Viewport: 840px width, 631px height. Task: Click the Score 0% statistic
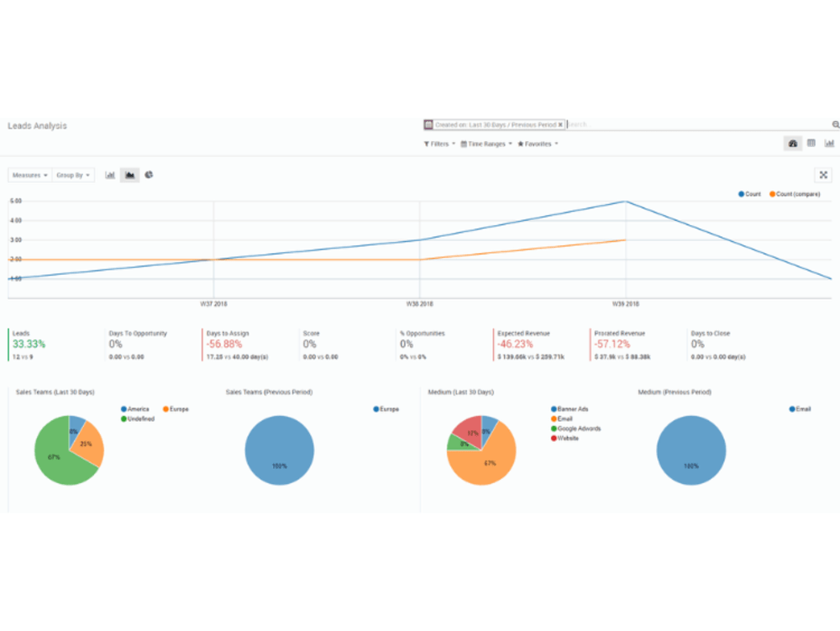click(x=320, y=344)
